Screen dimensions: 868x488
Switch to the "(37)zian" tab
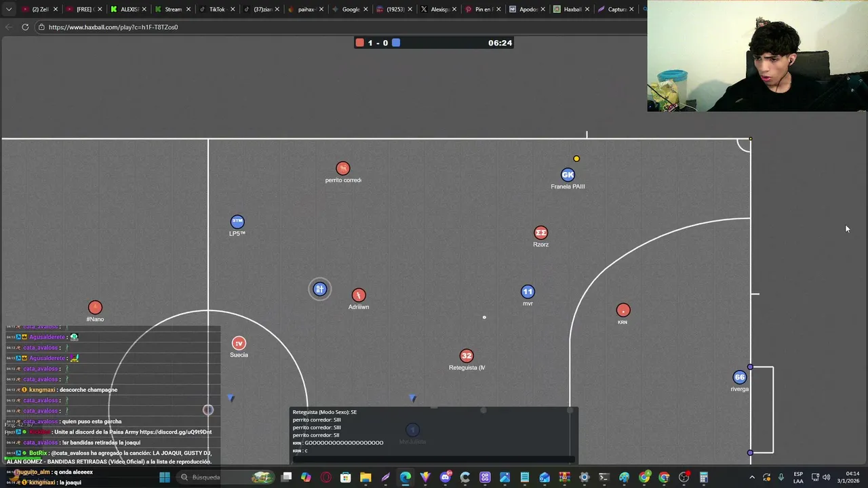point(260,9)
